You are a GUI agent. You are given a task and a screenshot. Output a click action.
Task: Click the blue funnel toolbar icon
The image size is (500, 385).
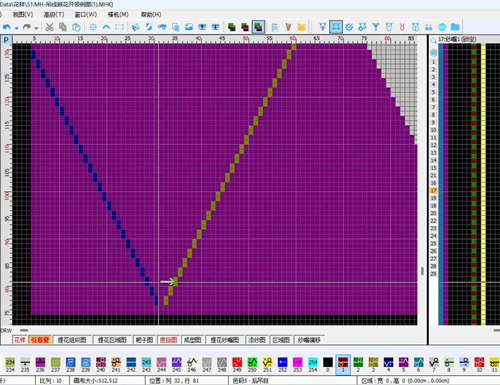[376, 27]
